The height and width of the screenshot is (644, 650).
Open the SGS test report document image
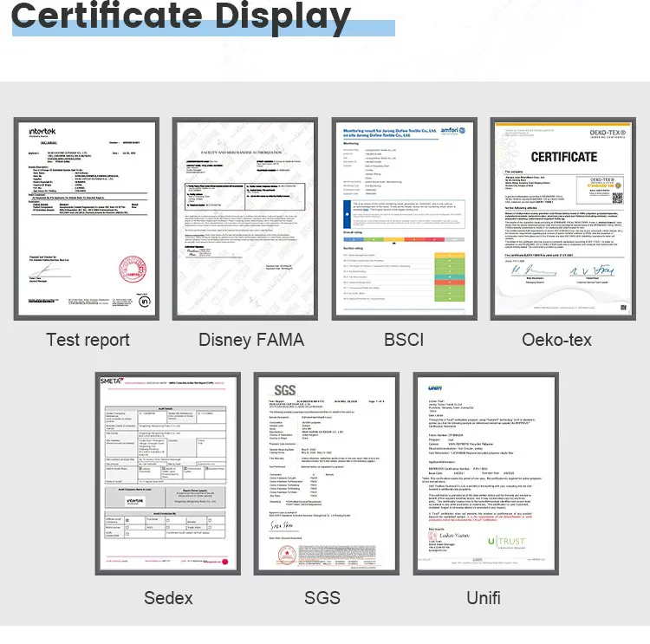tap(327, 473)
